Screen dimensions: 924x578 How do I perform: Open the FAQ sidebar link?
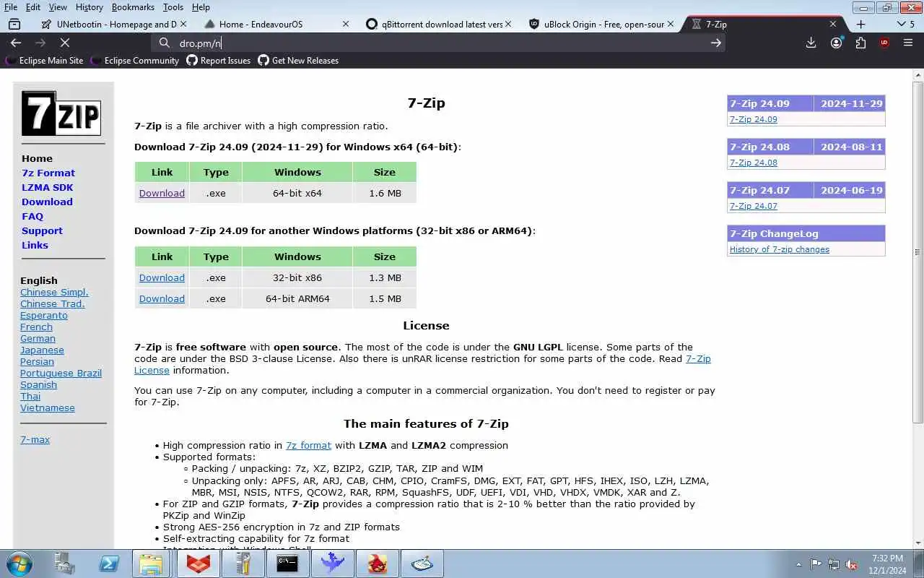pos(32,217)
